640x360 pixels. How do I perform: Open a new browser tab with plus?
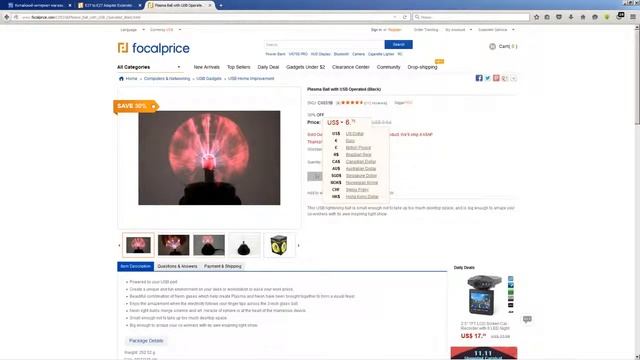pos(221,5)
